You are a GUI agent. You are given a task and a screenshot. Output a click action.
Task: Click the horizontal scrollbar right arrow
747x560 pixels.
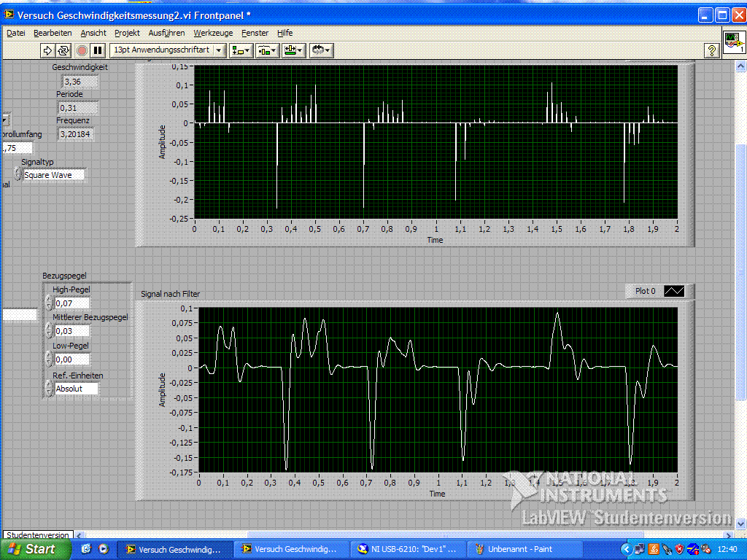pos(728,535)
